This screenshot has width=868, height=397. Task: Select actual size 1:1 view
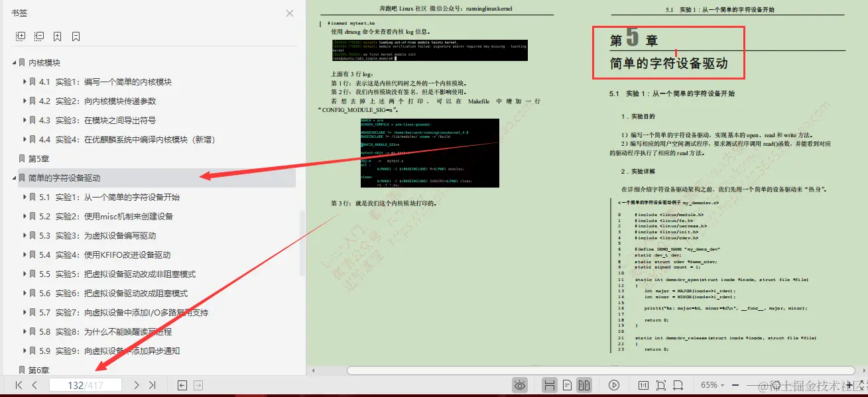click(644, 384)
